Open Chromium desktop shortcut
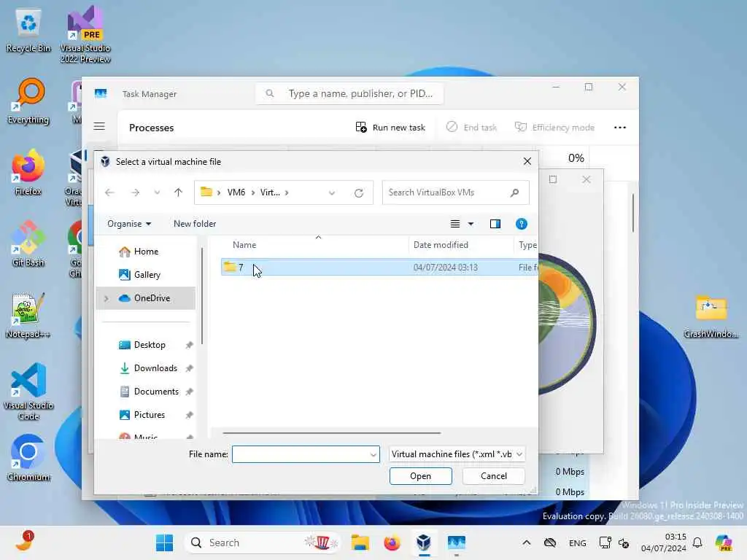 [28, 458]
